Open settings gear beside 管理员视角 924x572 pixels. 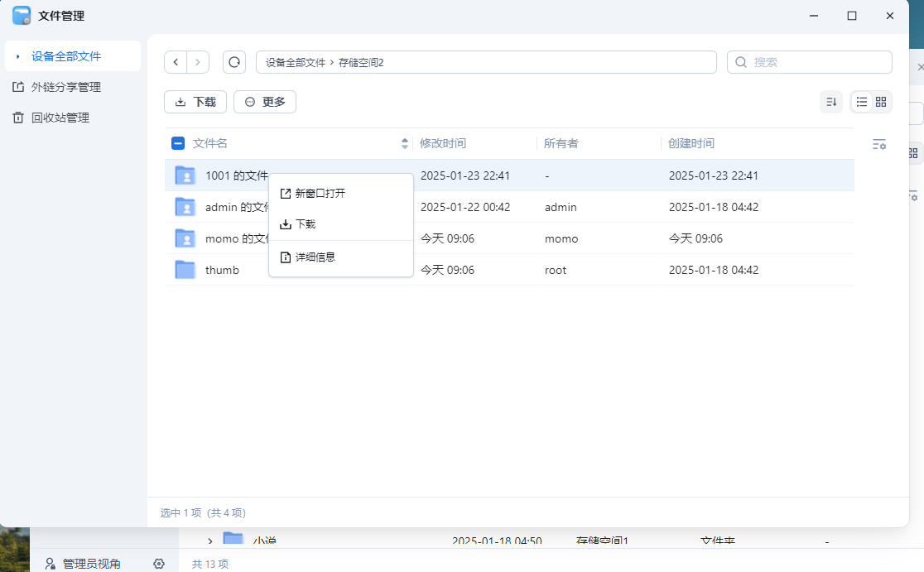click(159, 564)
